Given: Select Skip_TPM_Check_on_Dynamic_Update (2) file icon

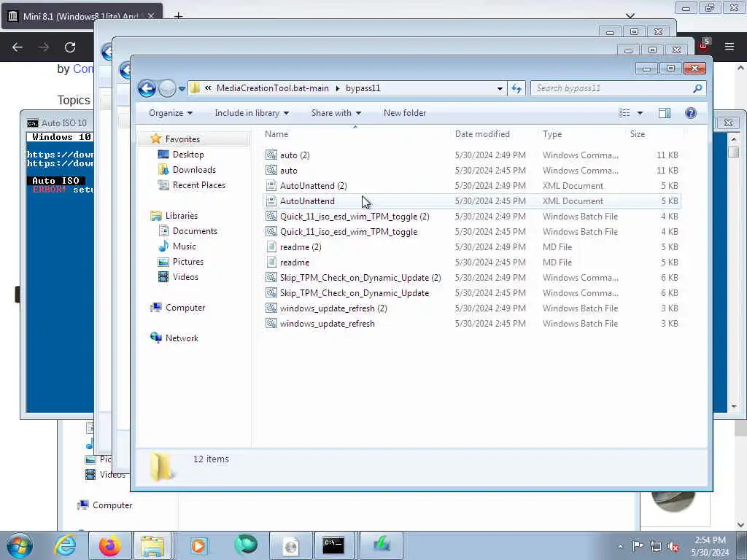Looking at the screenshot, I should point(271,278).
